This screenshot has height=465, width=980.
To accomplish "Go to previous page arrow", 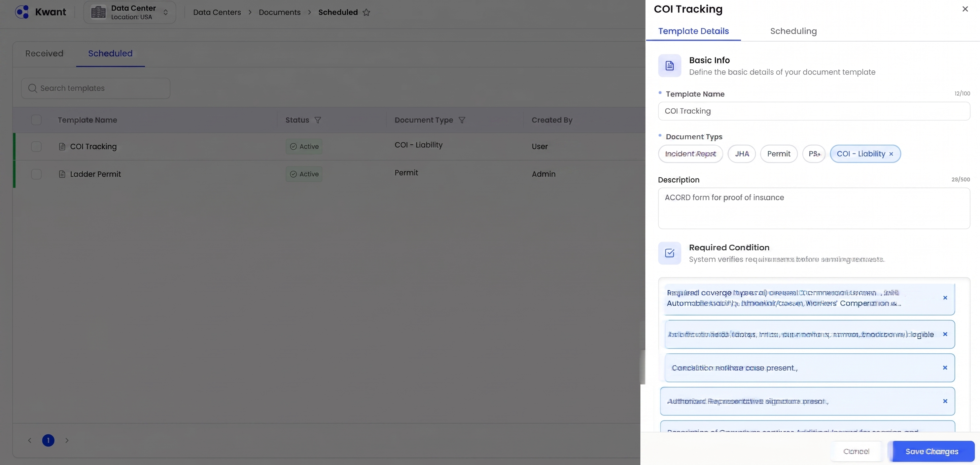I will pyautogui.click(x=30, y=440).
